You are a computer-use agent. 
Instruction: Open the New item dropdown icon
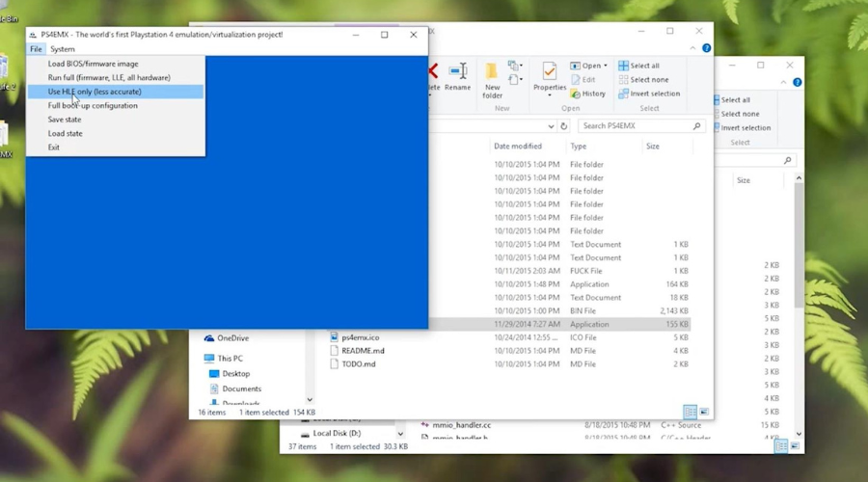[515, 66]
